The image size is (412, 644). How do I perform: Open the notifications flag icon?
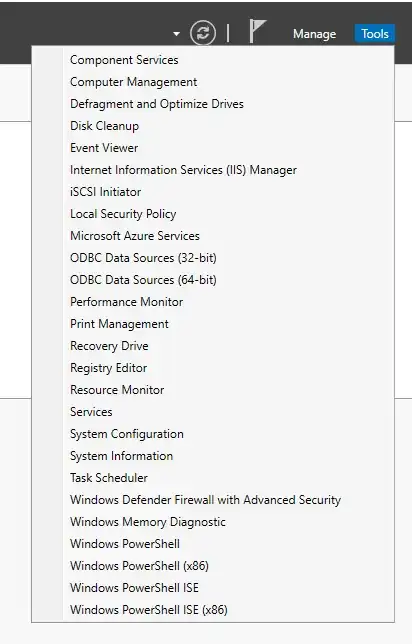point(258,31)
